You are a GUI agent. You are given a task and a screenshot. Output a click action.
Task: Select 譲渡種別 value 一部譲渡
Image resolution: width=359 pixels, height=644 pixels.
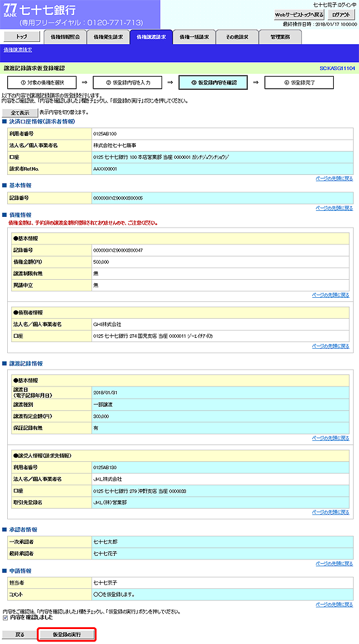pos(104,404)
